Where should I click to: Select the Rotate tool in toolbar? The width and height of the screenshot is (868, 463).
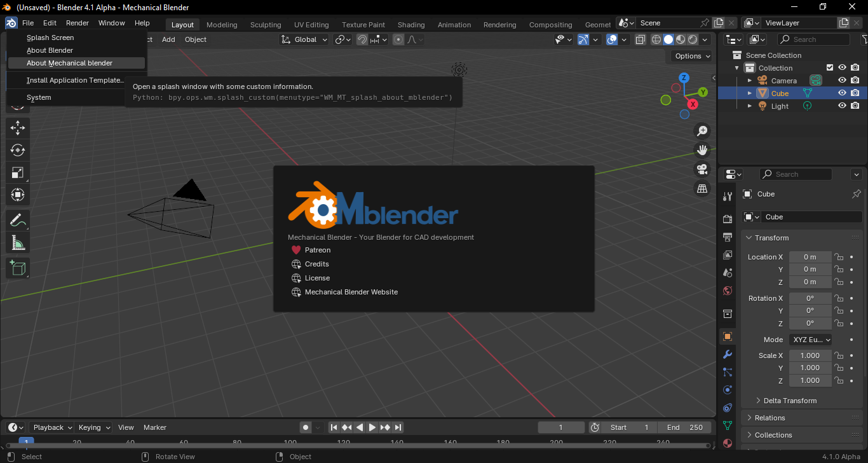18,150
